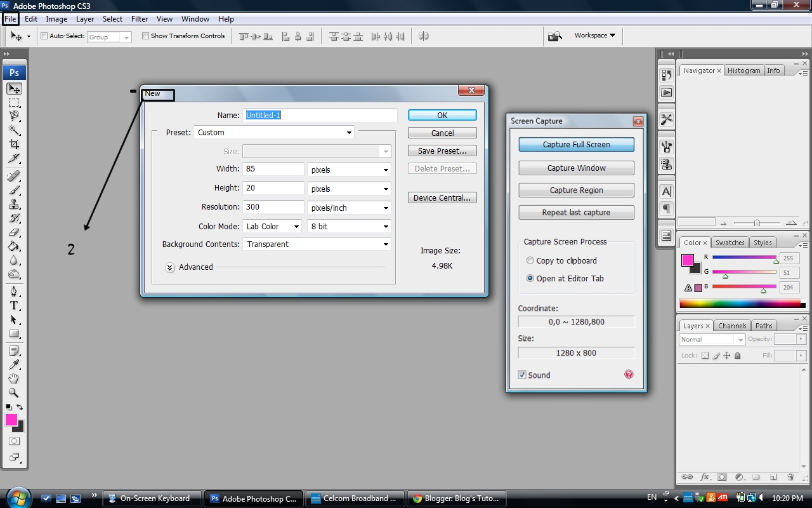The height and width of the screenshot is (508, 812).
Task: Select the Lasso tool
Action: pyautogui.click(x=14, y=116)
